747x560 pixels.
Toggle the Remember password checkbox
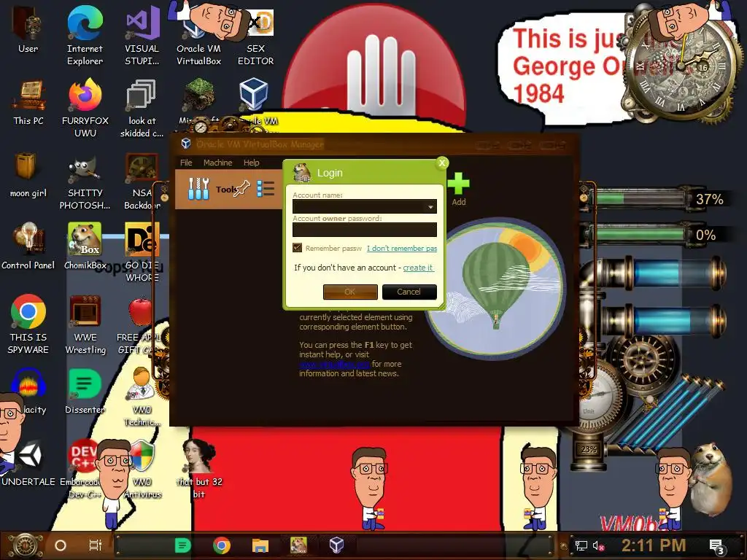(298, 248)
